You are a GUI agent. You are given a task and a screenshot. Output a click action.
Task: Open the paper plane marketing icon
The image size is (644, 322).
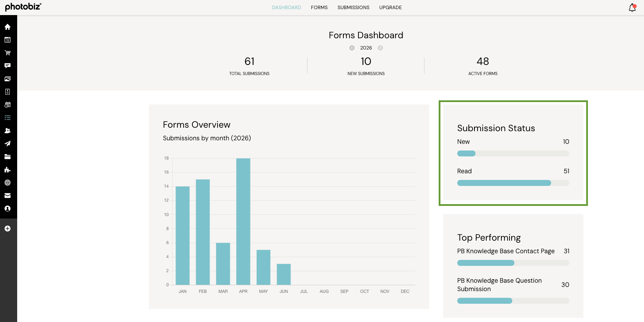(7, 144)
